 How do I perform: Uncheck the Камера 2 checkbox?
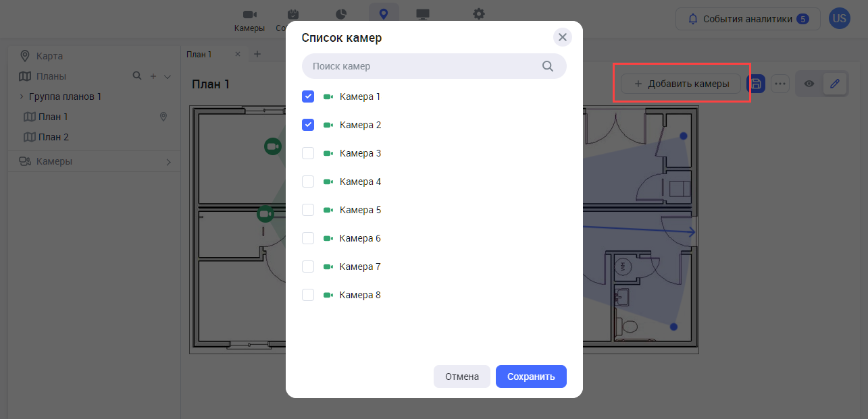(308, 125)
